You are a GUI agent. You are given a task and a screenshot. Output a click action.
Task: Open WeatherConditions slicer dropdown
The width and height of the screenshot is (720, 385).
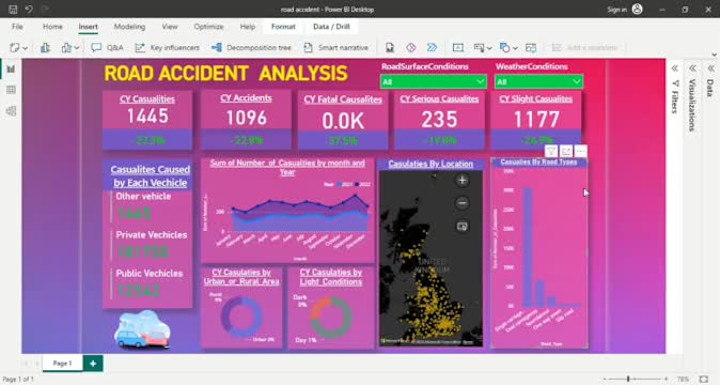tap(539, 82)
